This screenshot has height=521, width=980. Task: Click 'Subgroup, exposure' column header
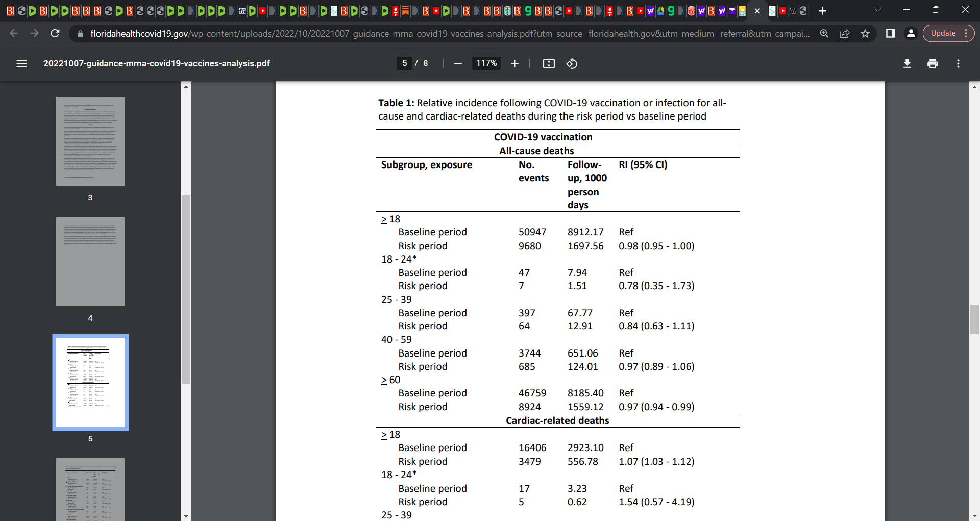[427, 164]
